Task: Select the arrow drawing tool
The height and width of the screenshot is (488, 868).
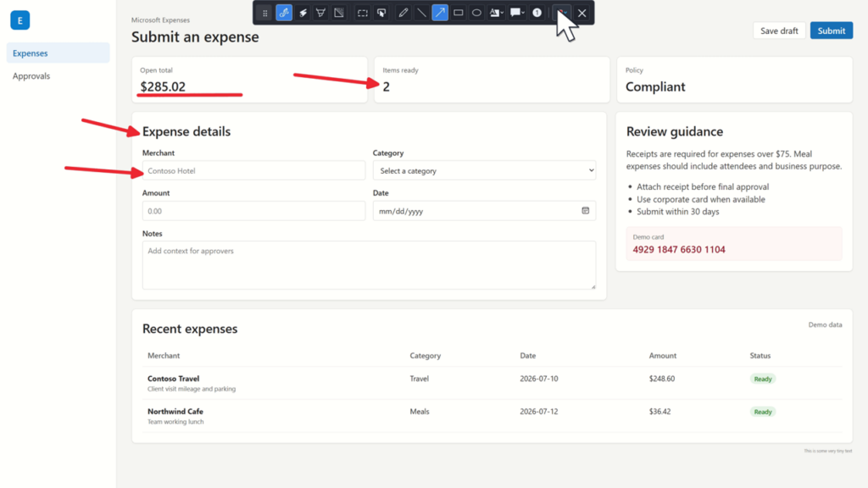Action: coord(440,13)
